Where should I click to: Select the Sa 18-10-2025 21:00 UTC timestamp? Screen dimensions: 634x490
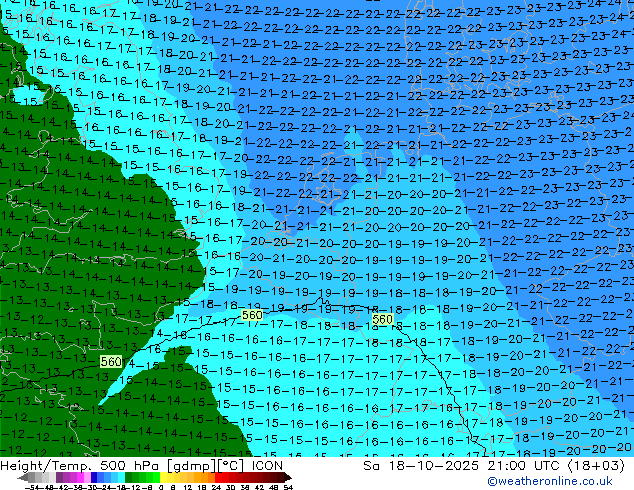[494, 466]
